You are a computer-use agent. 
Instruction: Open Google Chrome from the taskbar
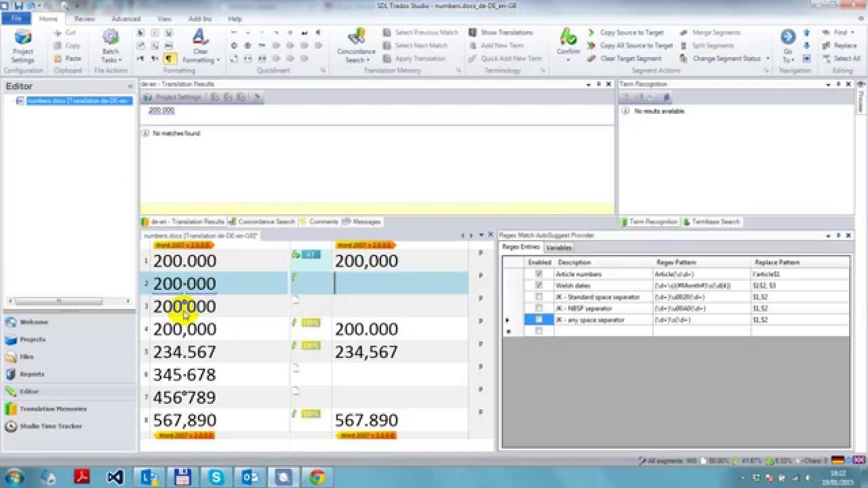(x=317, y=477)
